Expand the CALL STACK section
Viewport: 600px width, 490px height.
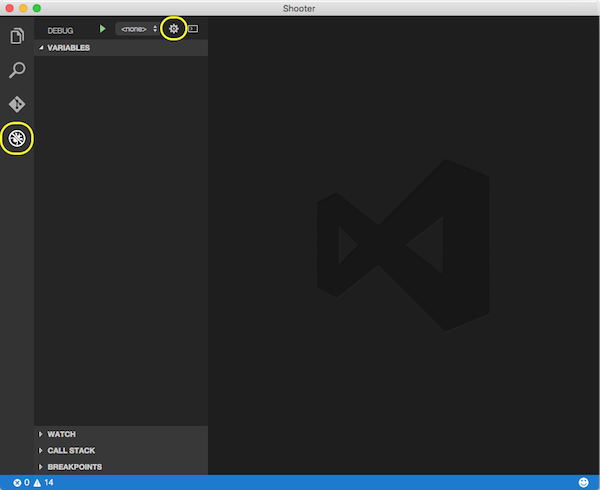point(121,451)
